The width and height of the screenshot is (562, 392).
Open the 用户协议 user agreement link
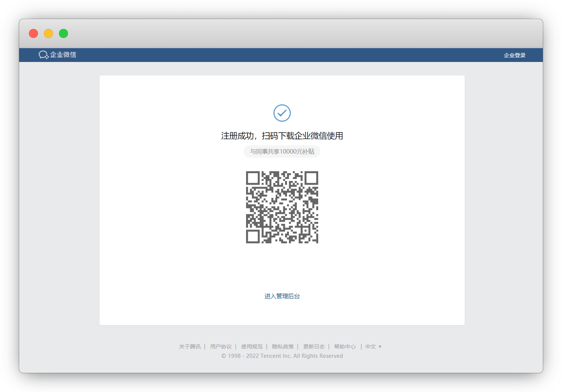(221, 347)
